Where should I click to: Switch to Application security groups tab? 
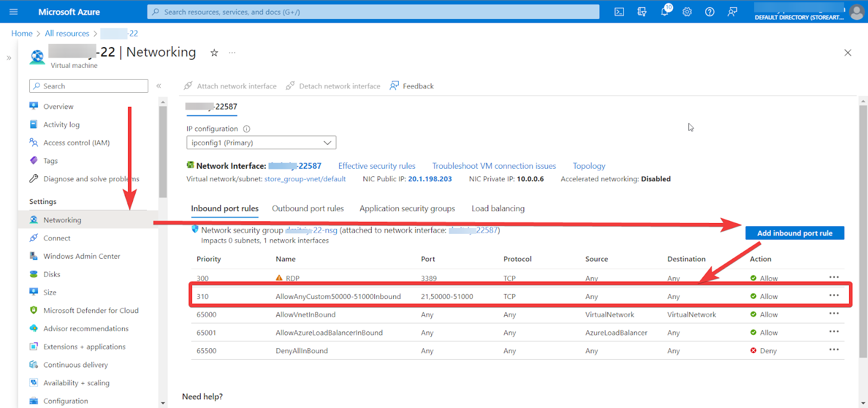[x=407, y=209]
